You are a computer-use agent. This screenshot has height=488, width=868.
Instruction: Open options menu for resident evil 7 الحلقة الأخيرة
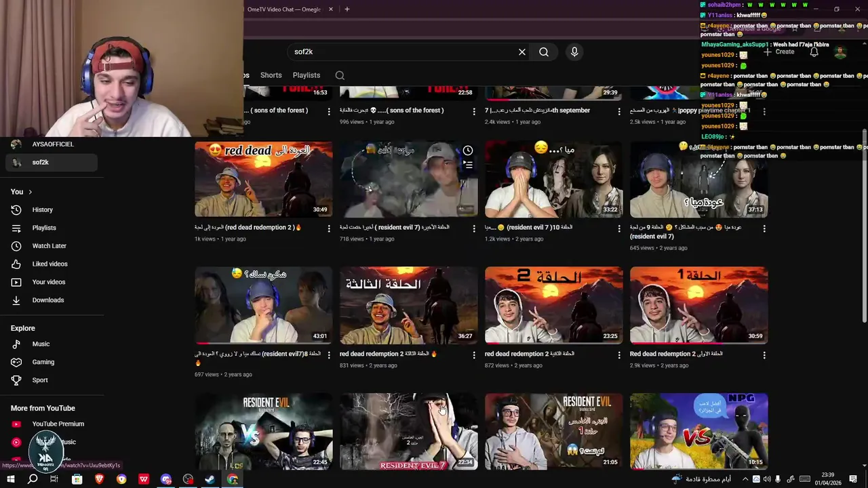(474, 229)
